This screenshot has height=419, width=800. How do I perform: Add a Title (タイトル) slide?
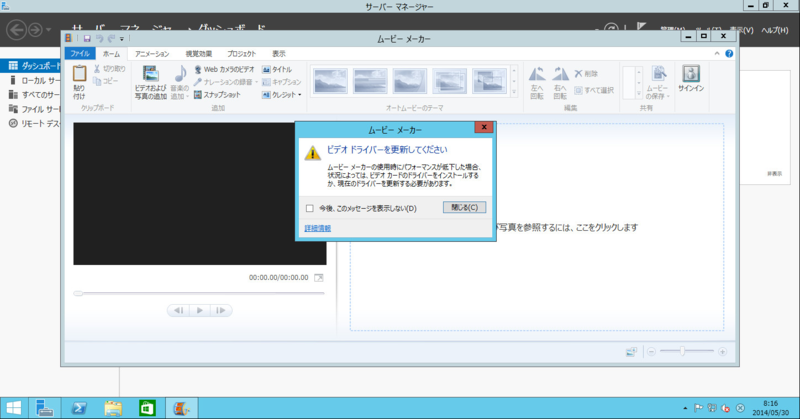coord(277,69)
